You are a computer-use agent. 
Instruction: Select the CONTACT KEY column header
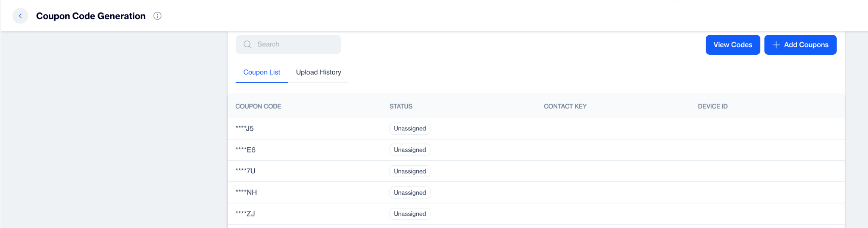(x=565, y=106)
